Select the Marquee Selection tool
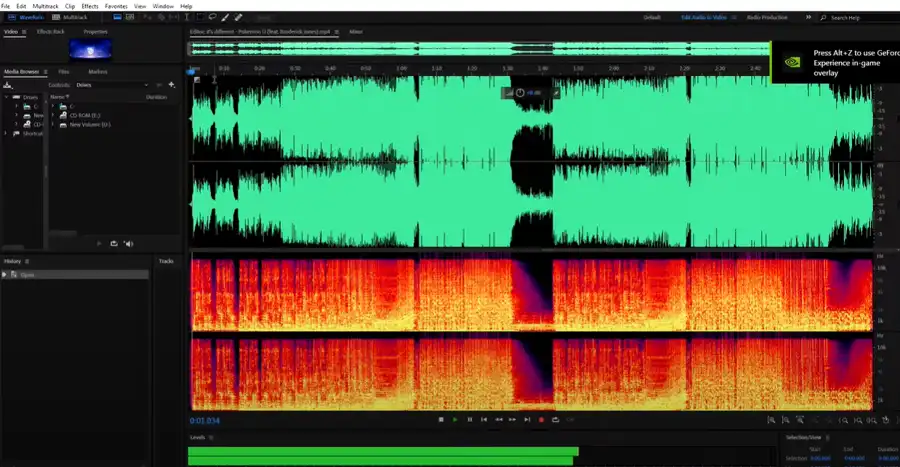The height and width of the screenshot is (467, 900). pos(200,17)
